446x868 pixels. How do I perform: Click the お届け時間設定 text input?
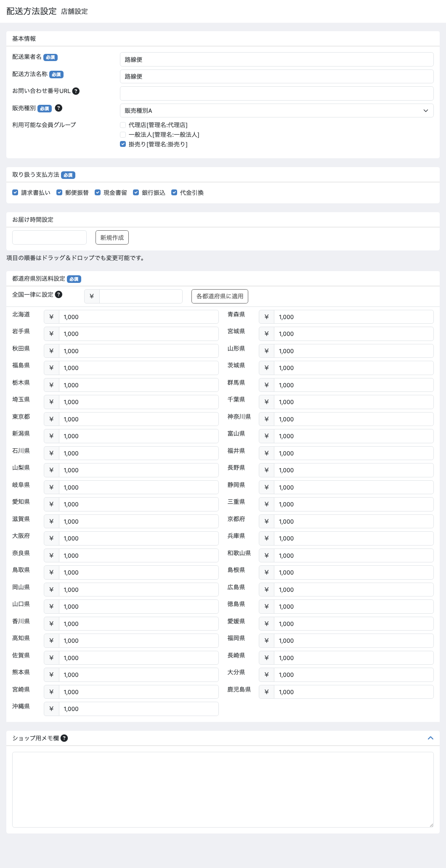pos(49,237)
